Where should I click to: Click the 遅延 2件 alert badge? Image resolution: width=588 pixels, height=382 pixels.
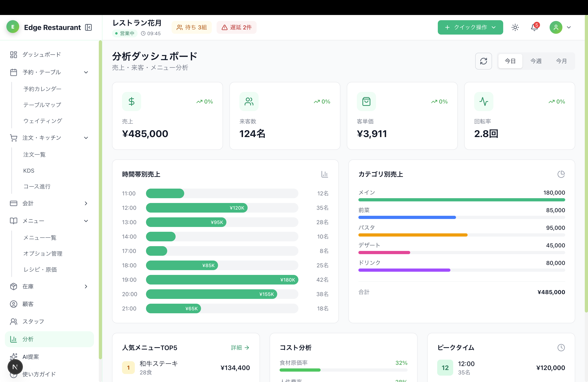coord(236,27)
